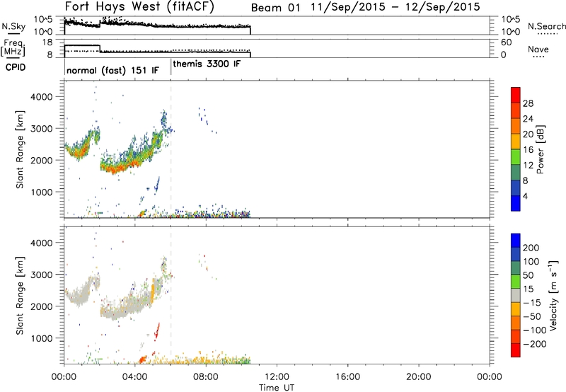The image size is (566, 392).
Task: Click the 'Velocity [m s-1]' colorbar title
Action: pos(553,295)
